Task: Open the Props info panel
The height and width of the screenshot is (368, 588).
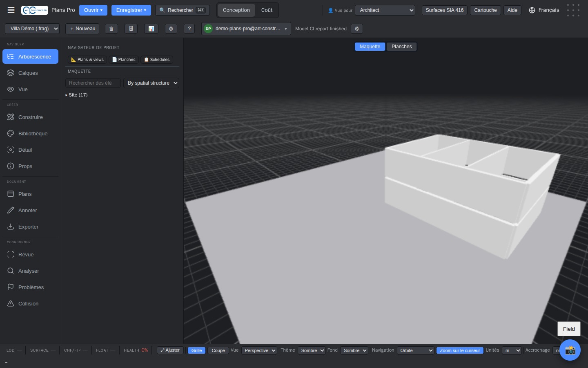Action: pos(30,166)
